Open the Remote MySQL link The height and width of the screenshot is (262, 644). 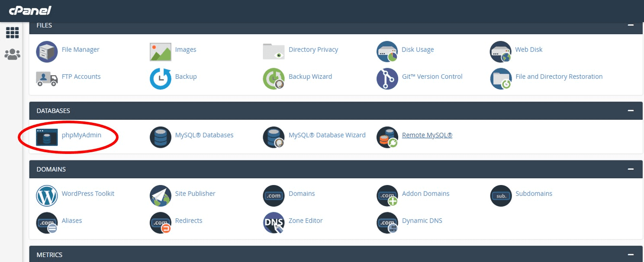[x=427, y=135]
